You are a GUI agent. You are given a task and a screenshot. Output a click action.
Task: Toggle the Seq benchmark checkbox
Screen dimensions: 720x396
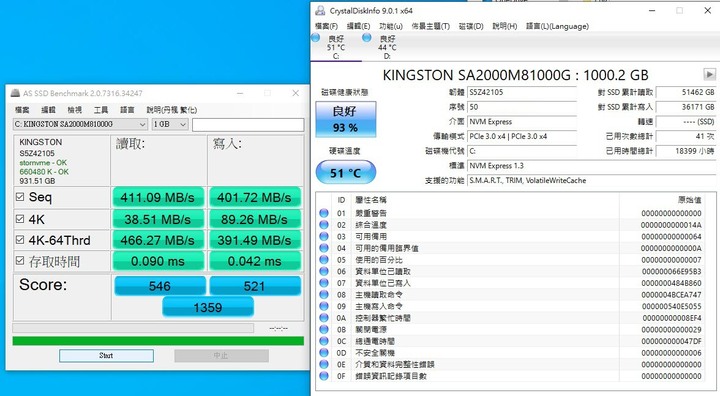pyautogui.click(x=20, y=197)
